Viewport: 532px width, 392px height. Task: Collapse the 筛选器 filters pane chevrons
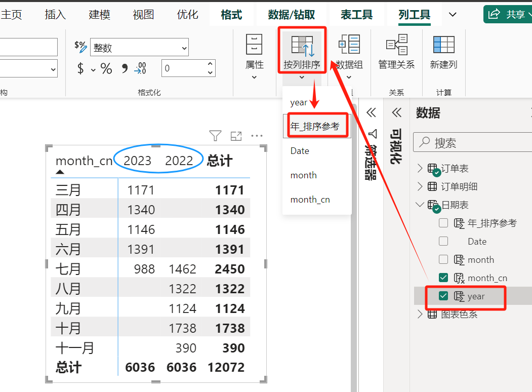click(x=371, y=112)
